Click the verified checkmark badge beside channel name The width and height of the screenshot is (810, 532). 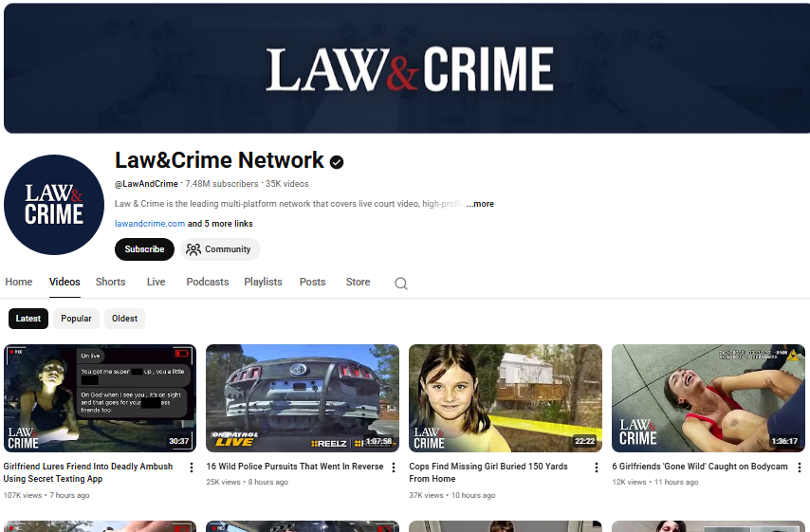tap(337, 162)
